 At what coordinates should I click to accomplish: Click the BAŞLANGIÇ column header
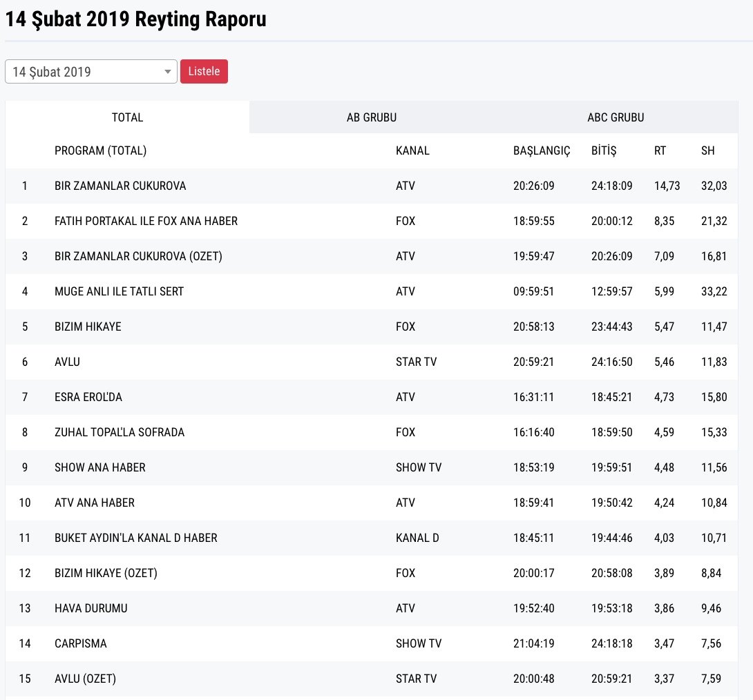pyautogui.click(x=542, y=150)
